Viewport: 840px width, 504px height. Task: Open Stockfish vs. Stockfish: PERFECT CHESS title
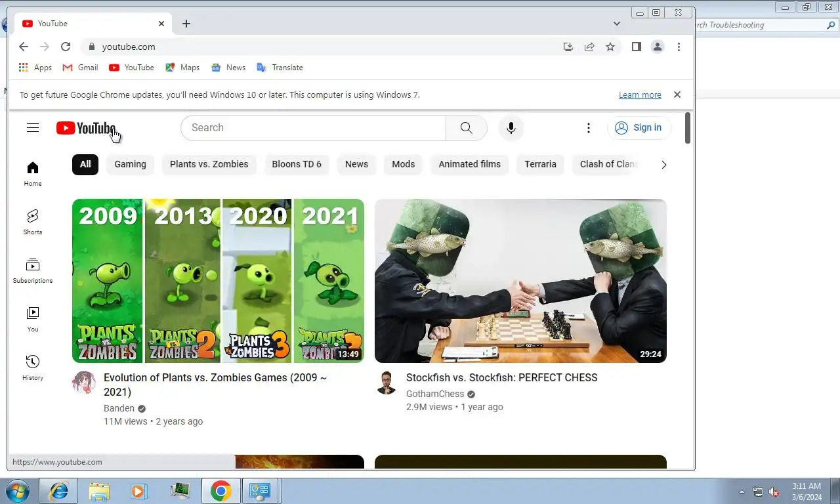click(x=502, y=378)
